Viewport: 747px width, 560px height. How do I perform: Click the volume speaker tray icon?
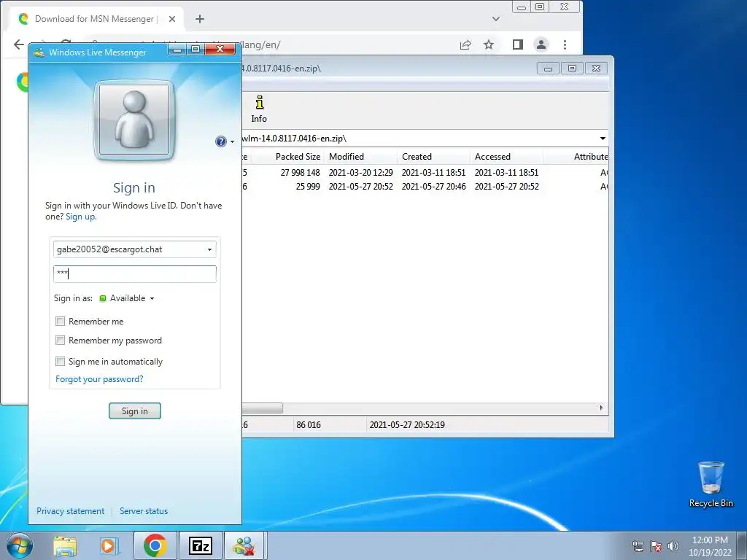click(673, 546)
